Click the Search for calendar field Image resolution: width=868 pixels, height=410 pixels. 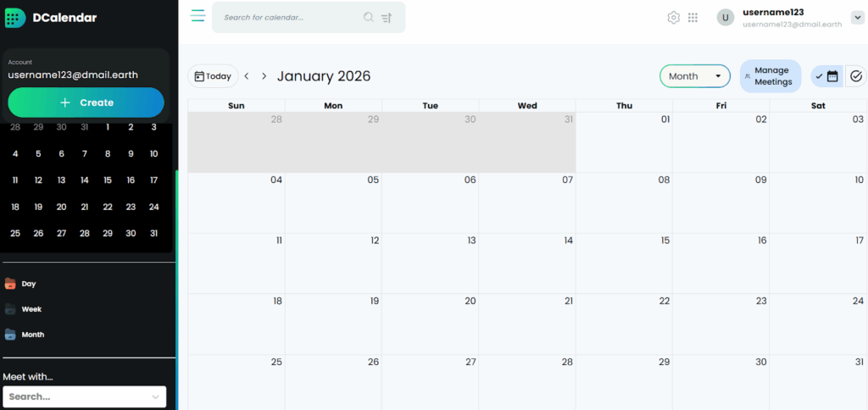(288, 17)
